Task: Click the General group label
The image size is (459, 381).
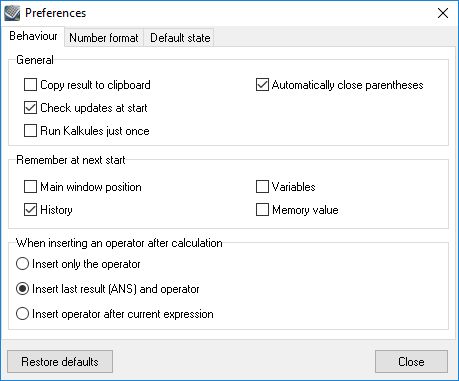Action: click(x=35, y=60)
